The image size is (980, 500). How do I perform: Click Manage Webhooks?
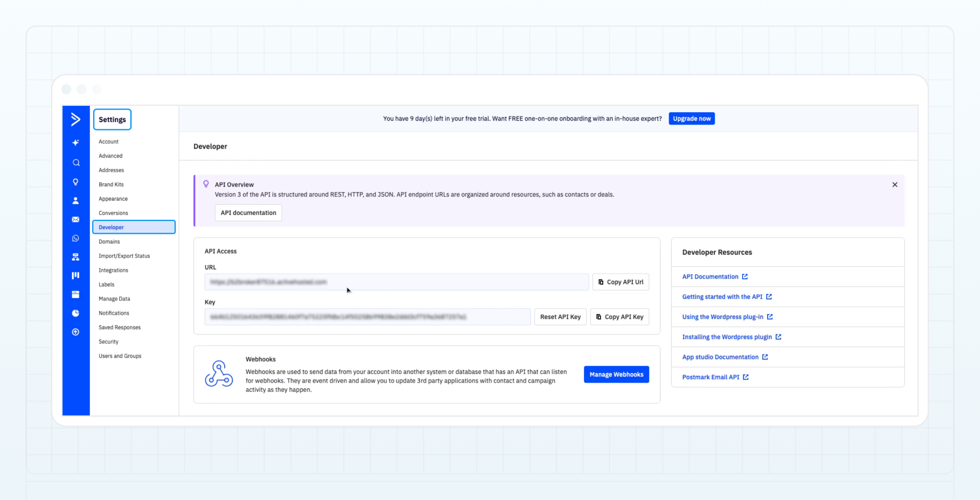[616, 374]
